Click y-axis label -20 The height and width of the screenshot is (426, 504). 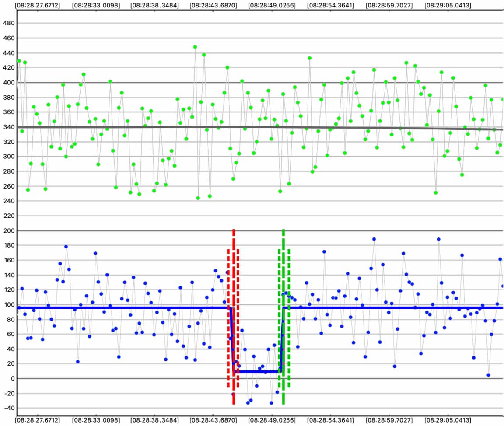(x=9, y=393)
